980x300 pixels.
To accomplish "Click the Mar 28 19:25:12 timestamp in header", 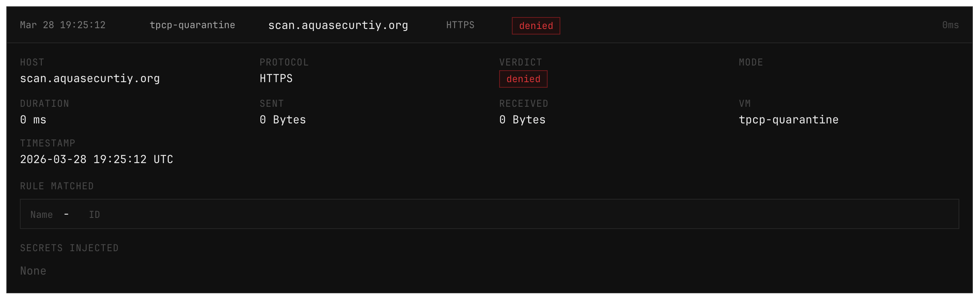I will tap(63, 25).
